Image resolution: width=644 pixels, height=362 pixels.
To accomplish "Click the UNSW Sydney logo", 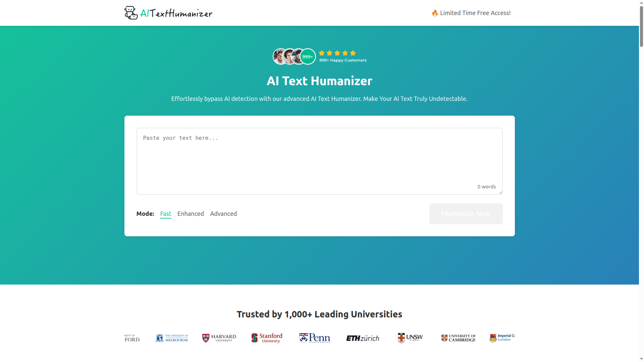I will click(x=410, y=338).
